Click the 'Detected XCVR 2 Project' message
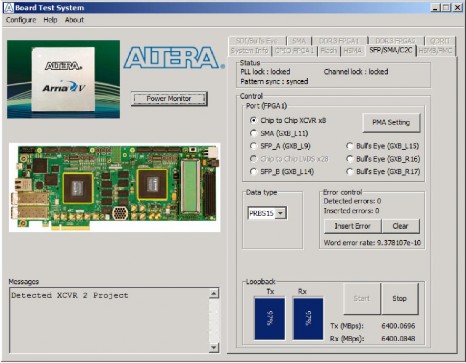 click(70, 296)
